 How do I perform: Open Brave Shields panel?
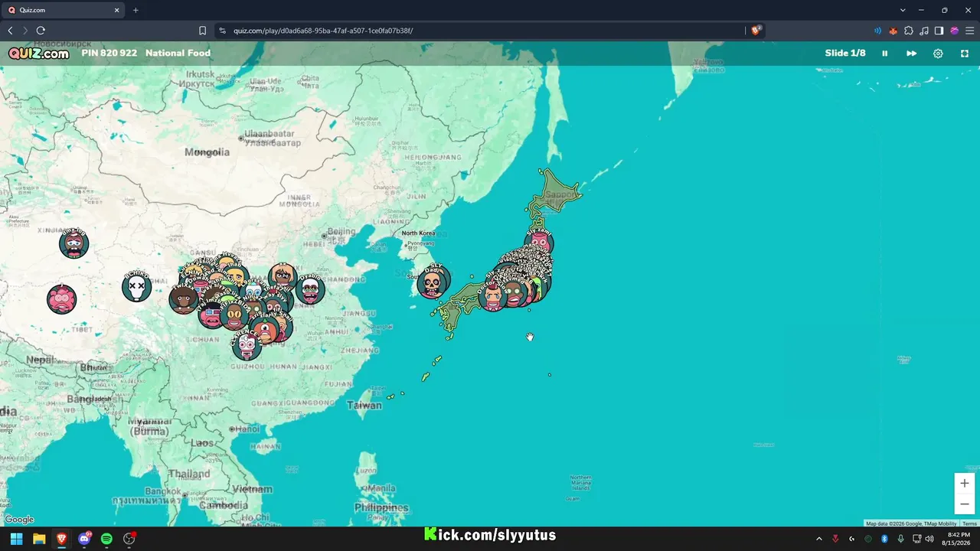tap(756, 31)
